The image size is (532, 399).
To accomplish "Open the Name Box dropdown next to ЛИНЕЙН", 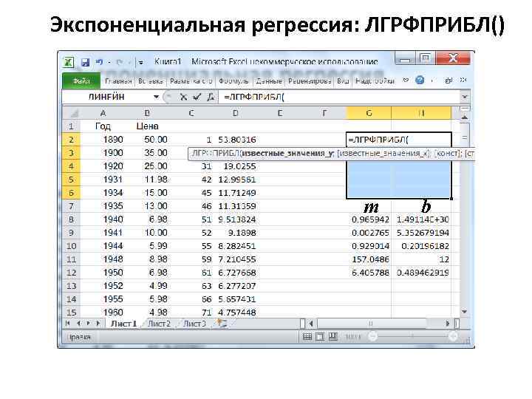I will 156,97.
